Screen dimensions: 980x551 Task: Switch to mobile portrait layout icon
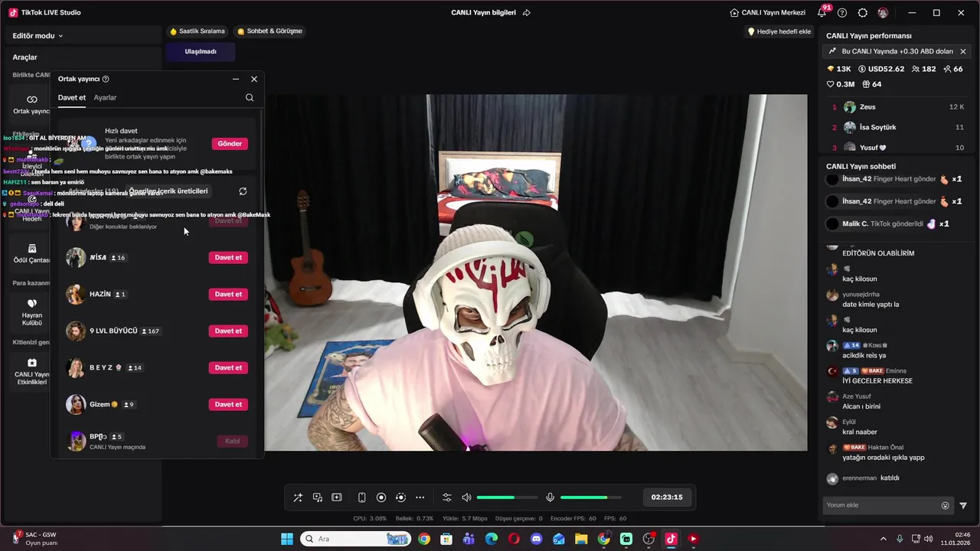click(x=362, y=497)
